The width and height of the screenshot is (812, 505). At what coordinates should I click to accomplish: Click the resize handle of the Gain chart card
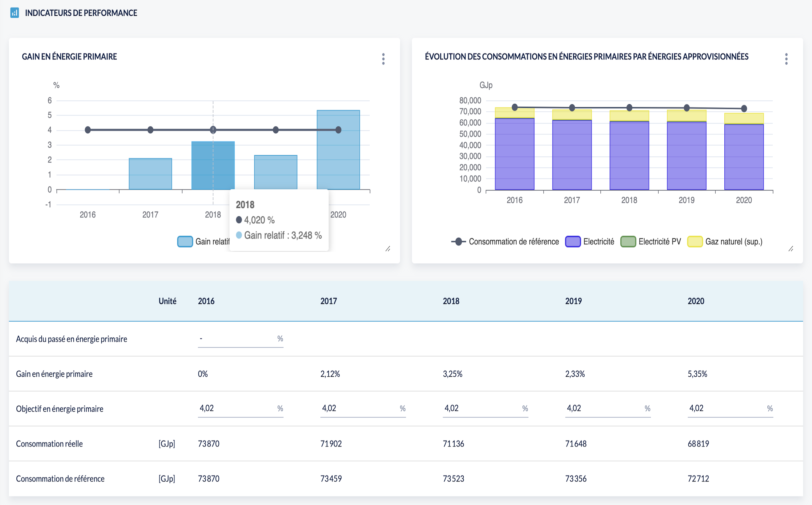click(388, 249)
